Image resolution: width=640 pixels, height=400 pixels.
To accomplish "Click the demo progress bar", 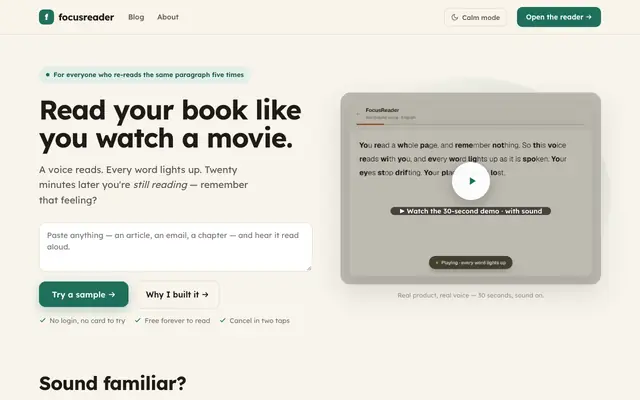I will [x=470, y=124].
